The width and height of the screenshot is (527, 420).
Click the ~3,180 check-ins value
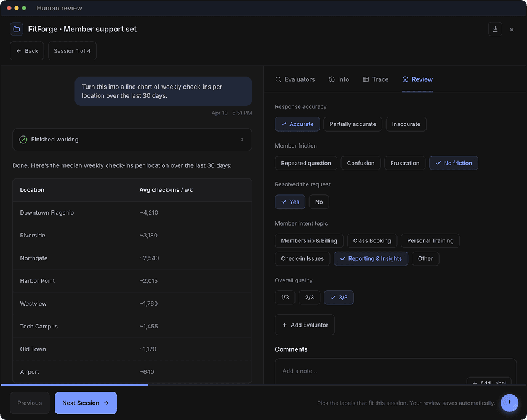(148, 236)
